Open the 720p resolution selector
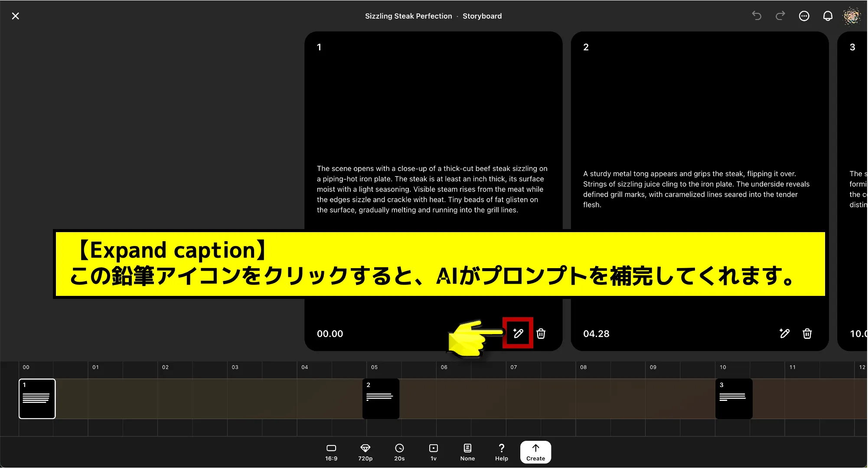Image resolution: width=868 pixels, height=469 pixels. pos(365,453)
